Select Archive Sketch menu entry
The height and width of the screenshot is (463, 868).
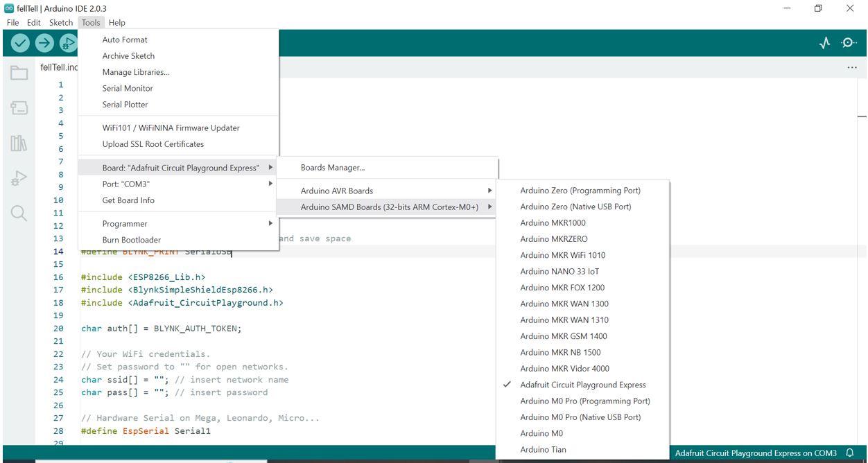[x=178, y=55]
